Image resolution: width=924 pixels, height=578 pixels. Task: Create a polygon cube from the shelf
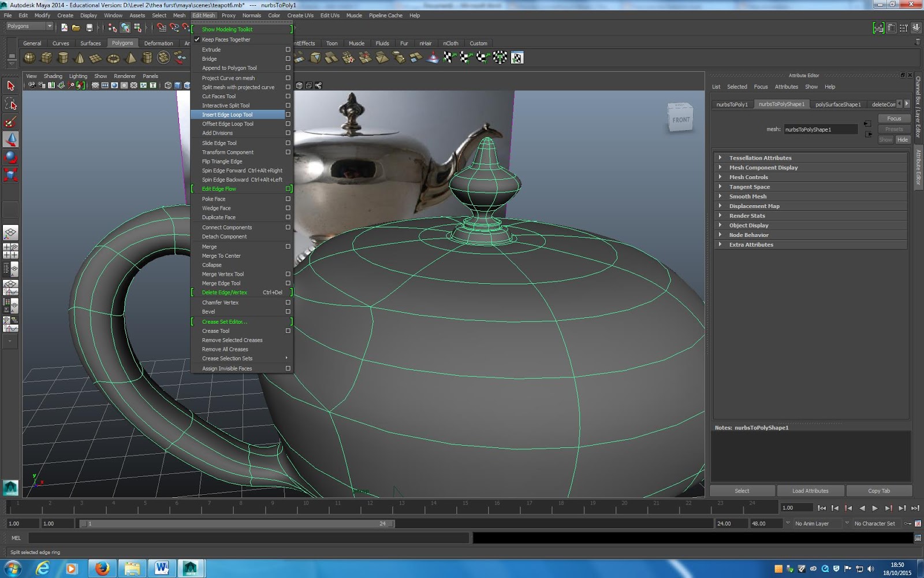point(46,58)
